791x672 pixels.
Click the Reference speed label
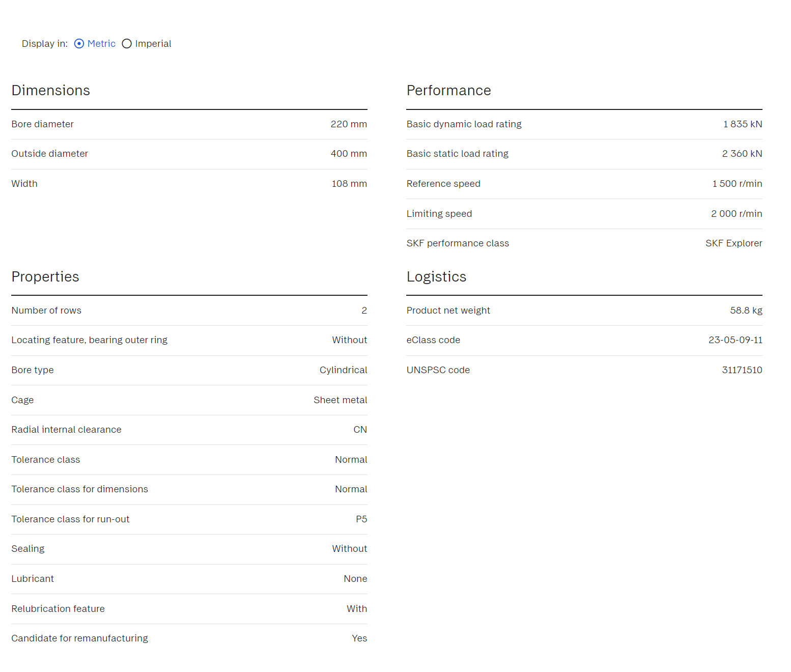coord(443,184)
